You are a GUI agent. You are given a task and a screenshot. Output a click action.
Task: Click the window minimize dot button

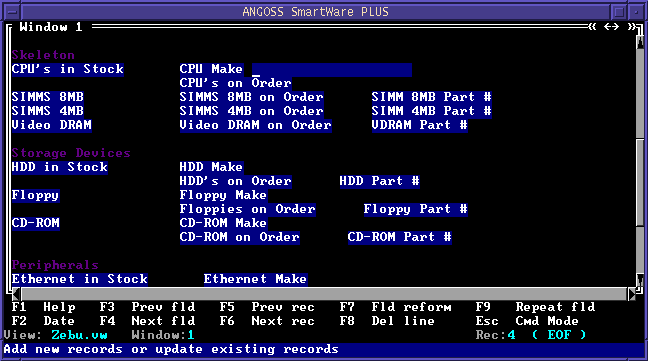tap(636, 12)
